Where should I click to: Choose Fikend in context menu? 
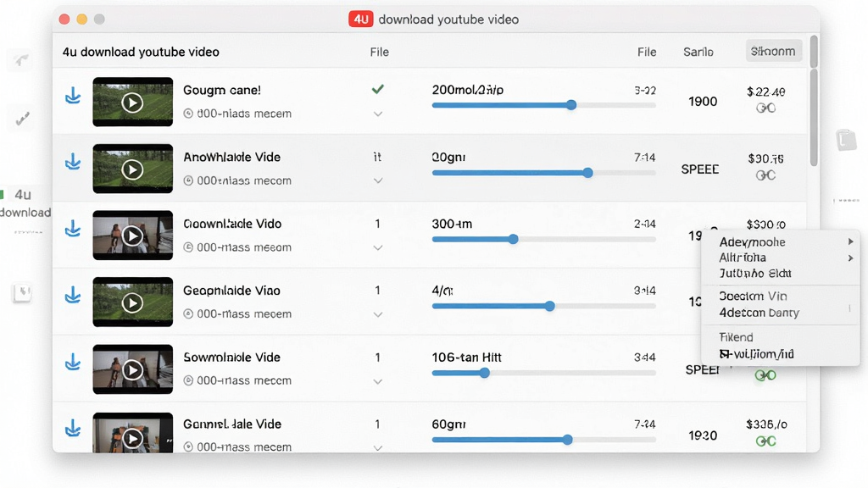(781, 337)
